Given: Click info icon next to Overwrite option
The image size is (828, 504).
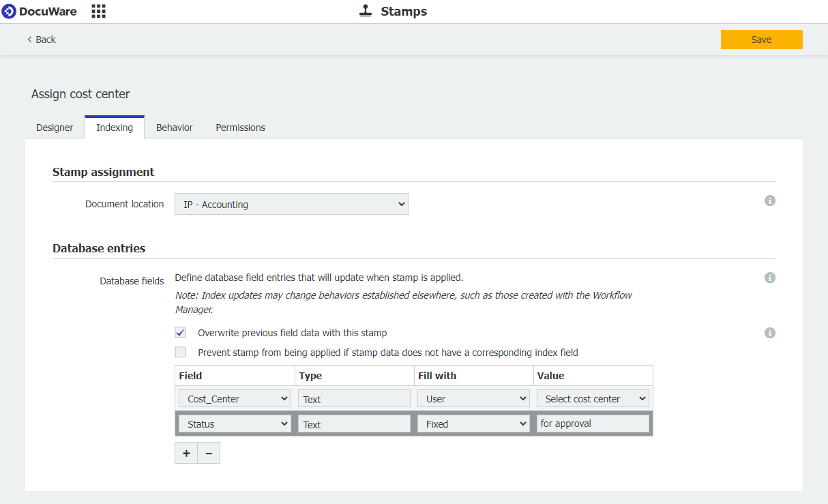Looking at the screenshot, I should (770, 333).
